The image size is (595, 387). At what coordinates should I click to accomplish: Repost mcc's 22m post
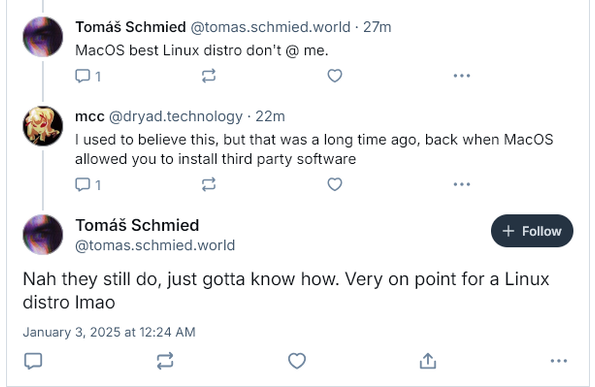(209, 184)
